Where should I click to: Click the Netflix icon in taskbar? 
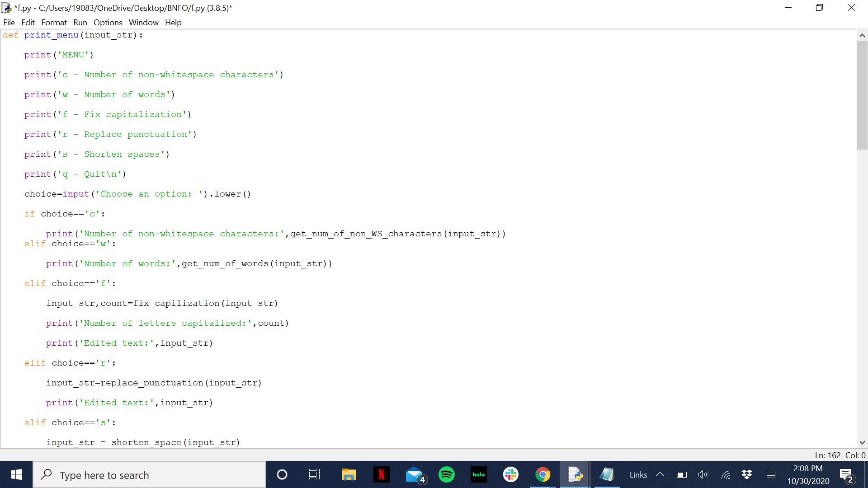pos(382,475)
